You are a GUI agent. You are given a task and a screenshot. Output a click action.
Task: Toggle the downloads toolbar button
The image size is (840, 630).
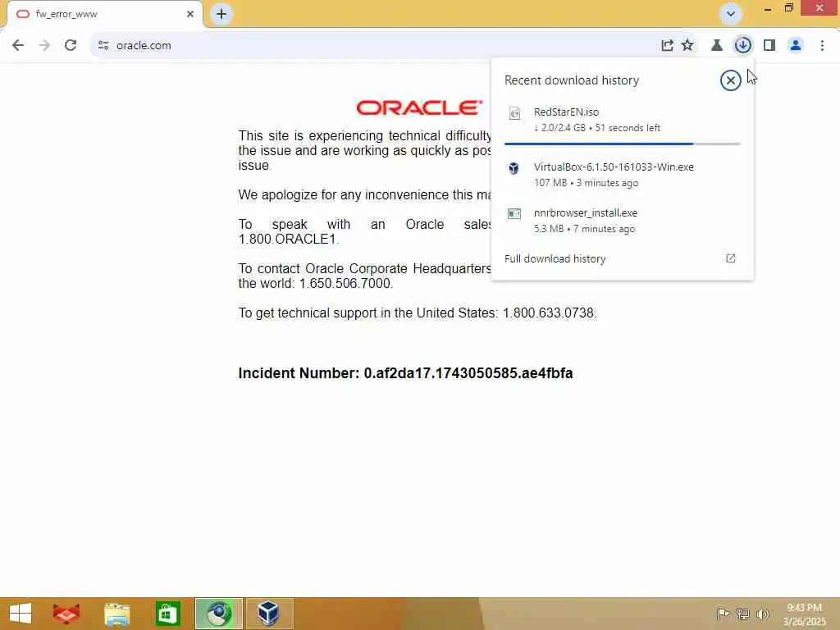click(x=743, y=46)
